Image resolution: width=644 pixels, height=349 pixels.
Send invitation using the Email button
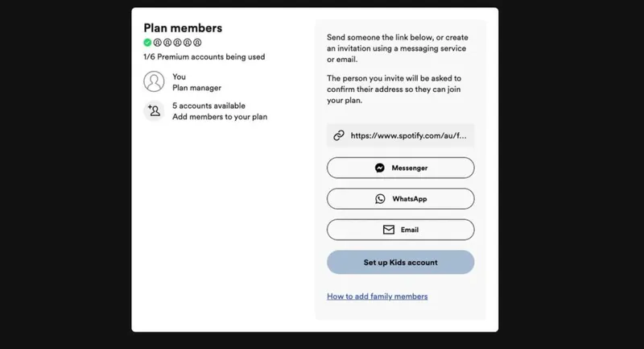tap(400, 230)
